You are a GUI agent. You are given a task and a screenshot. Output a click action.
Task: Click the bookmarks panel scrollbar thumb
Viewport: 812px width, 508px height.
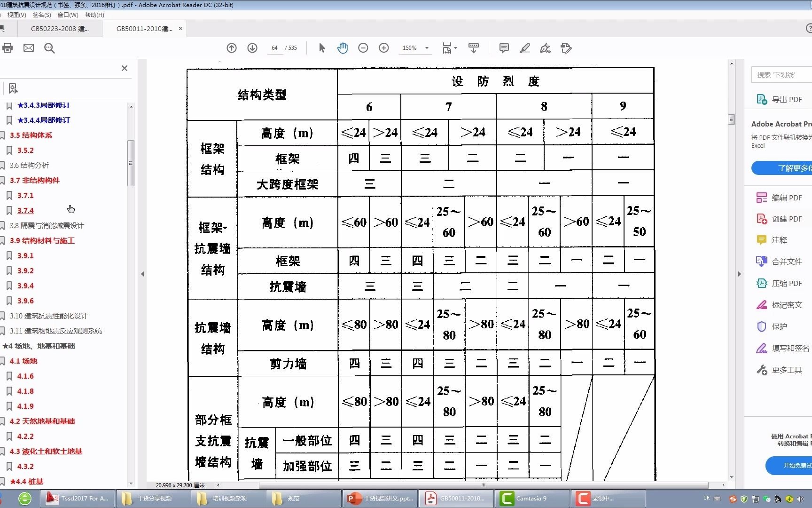(131, 163)
